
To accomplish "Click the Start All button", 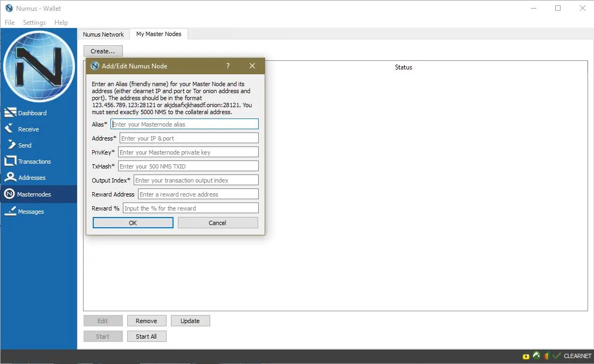I will coord(147,337).
